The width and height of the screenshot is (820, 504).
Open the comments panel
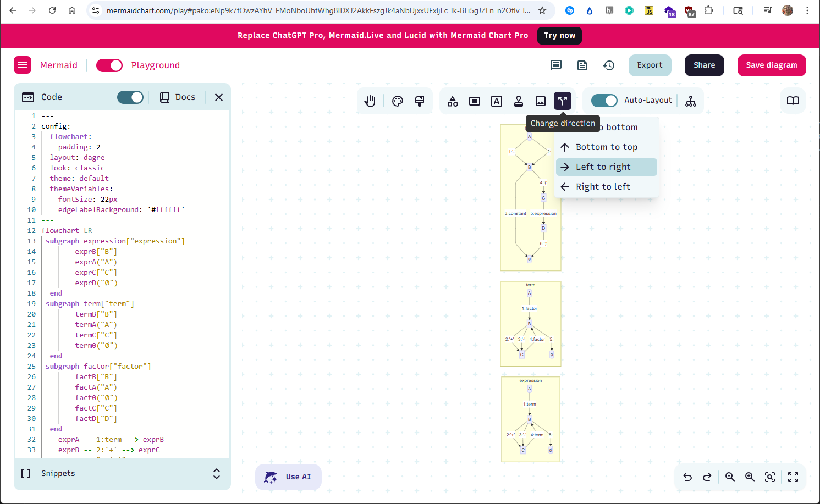click(555, 65)
